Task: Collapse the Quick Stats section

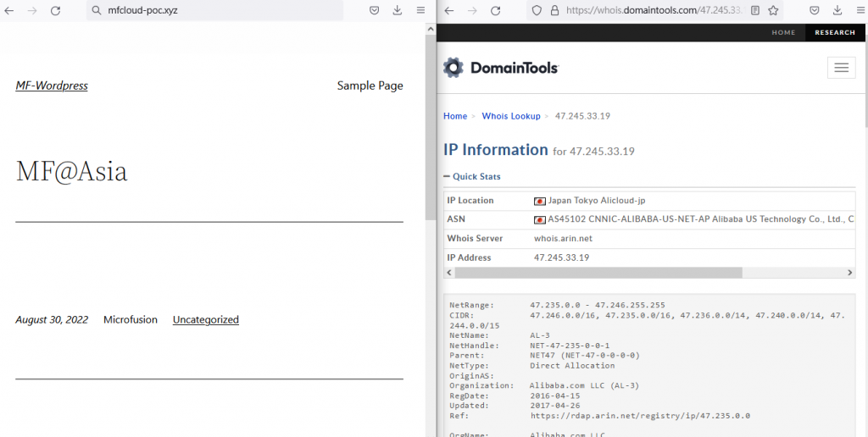Action: coord(472,176)
